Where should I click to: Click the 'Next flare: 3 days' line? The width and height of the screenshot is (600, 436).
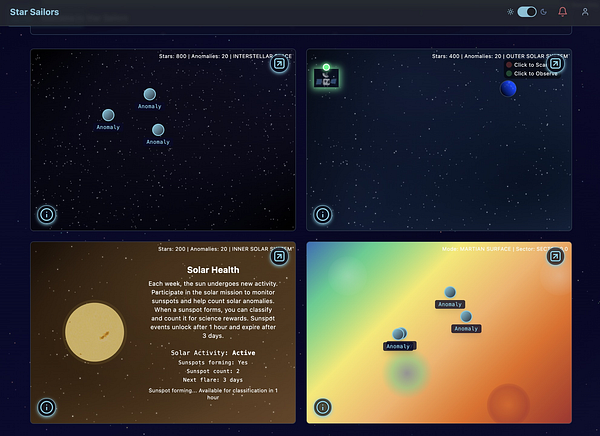point(213,380)
